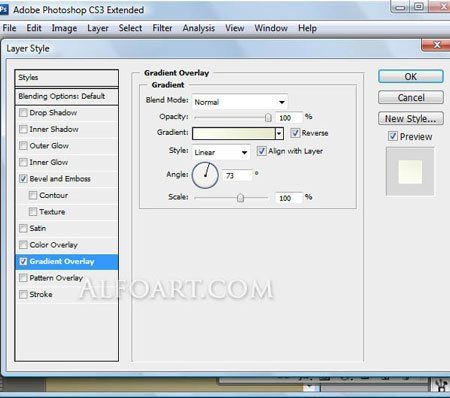Click the Opacity slider handle

pos(268,118)
